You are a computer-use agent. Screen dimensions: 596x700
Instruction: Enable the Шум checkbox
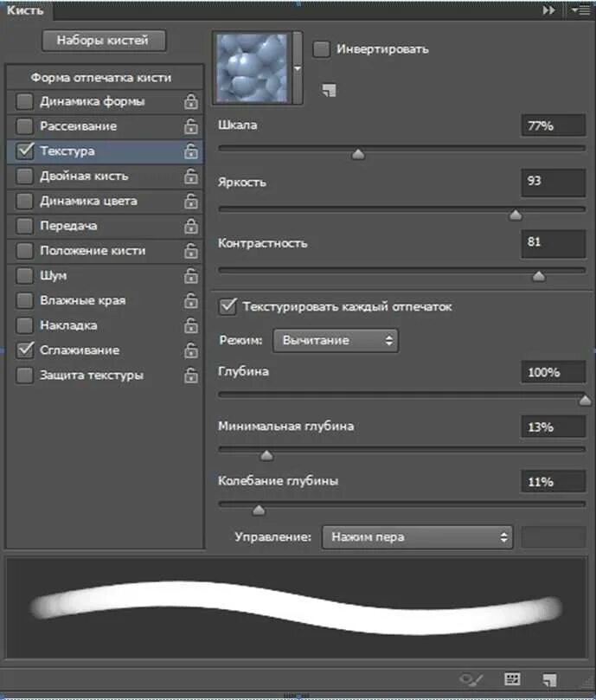pyautogui.click(x=24, y=276)
